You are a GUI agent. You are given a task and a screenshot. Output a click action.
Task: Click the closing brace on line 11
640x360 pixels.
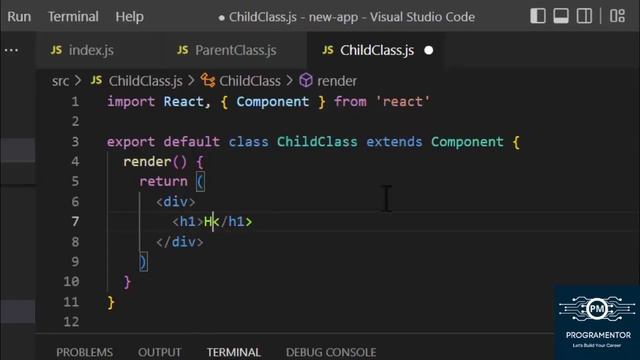point(111,302)
